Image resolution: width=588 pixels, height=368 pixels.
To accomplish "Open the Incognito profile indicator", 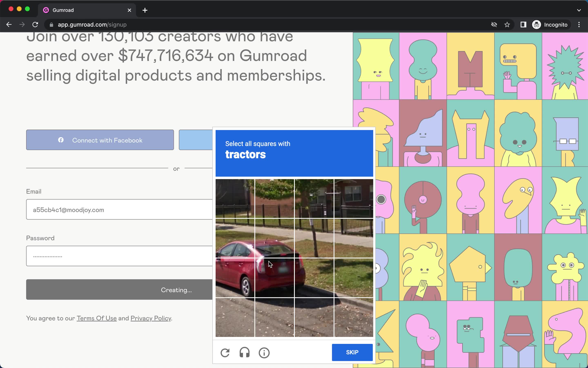I will (550, 25).
